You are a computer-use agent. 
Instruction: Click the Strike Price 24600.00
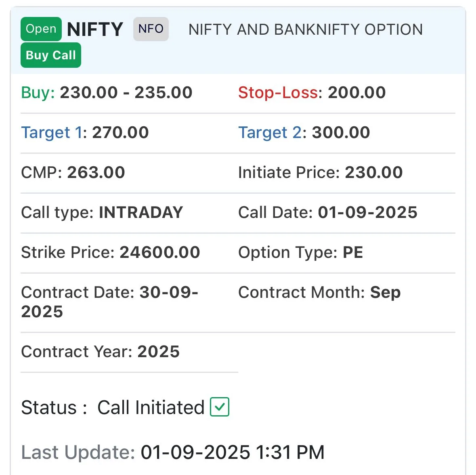(x=159, y=253)
